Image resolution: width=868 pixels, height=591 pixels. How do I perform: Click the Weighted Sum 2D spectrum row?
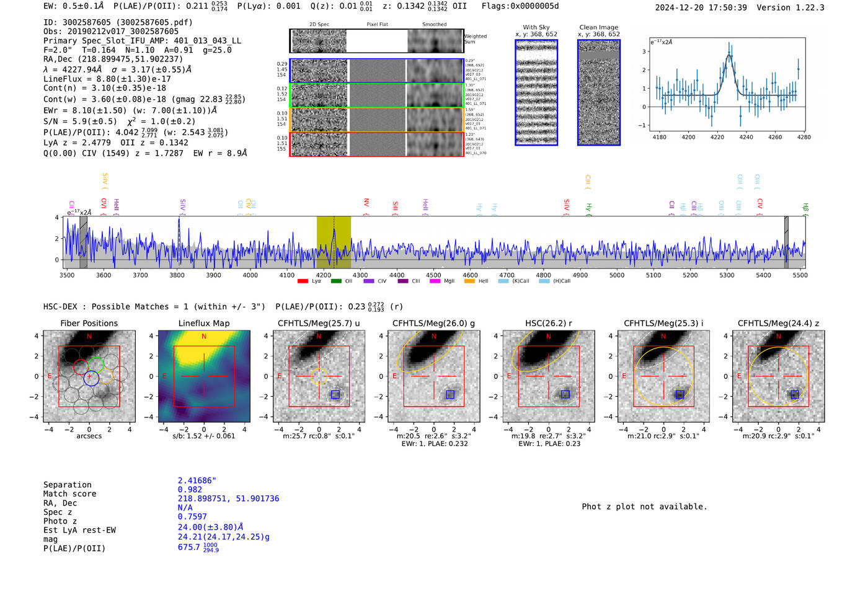coord(376,41)
